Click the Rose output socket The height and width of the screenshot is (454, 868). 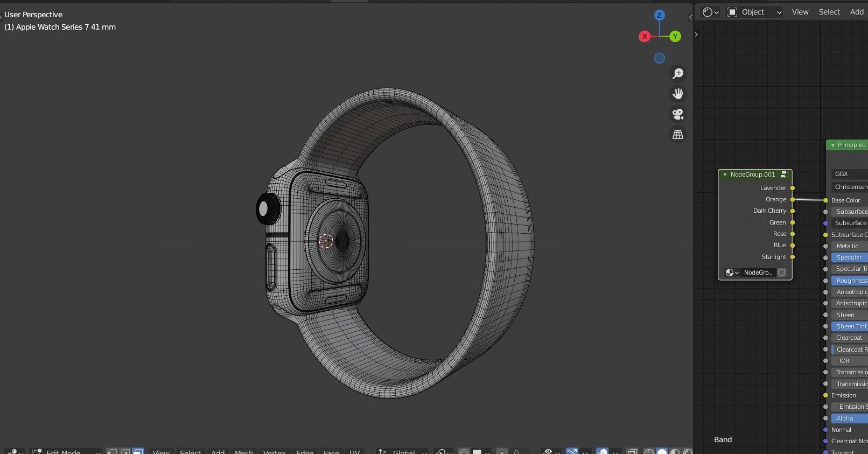[x=793, y=234]
